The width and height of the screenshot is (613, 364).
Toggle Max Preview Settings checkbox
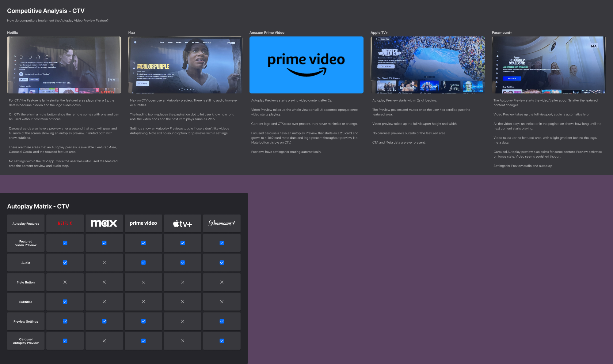pos(104,321)
